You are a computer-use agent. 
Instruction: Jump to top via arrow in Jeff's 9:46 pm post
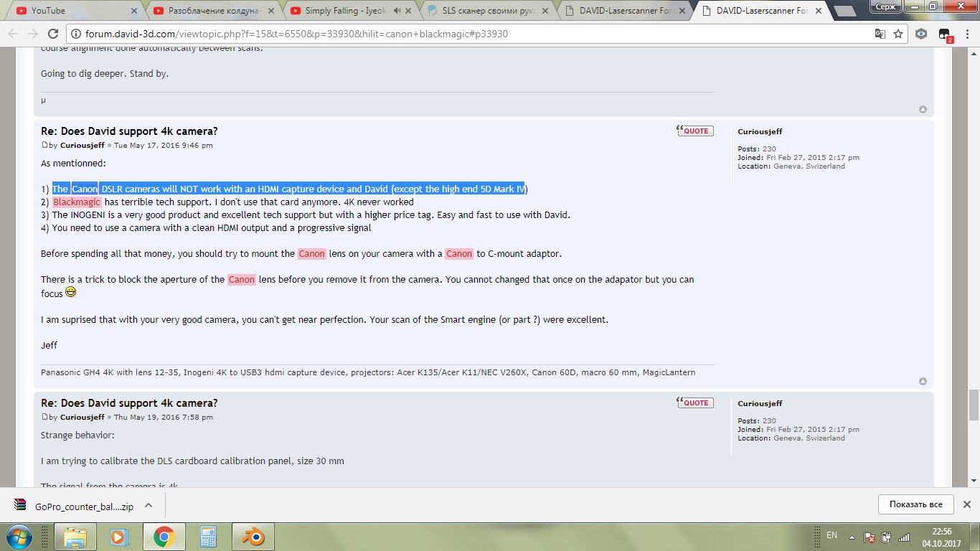click(923, 381)
